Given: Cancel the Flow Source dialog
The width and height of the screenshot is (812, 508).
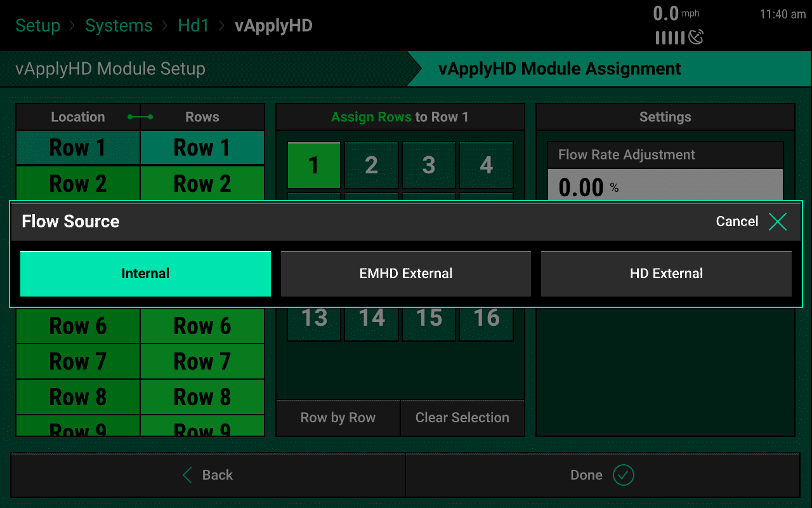Looking at the screenshot, I should pos(737,222).
